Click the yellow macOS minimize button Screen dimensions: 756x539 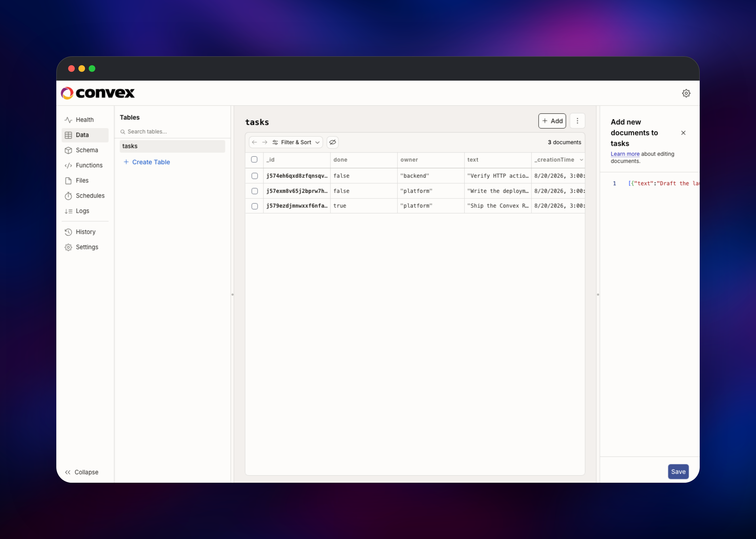point(82,69)
